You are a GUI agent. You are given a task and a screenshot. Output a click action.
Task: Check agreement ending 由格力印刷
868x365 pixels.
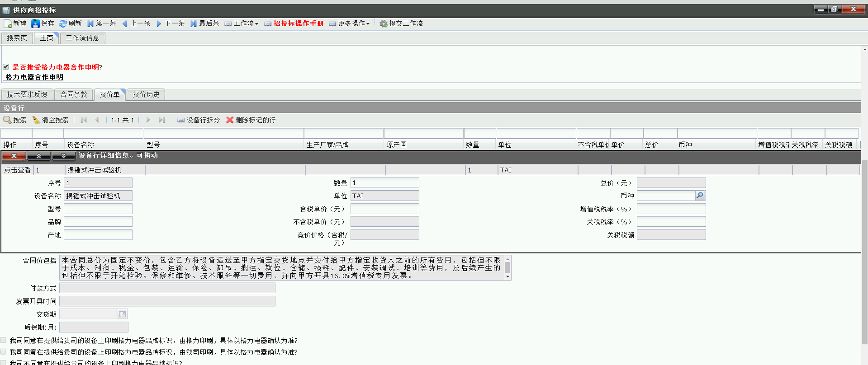pos(4,340)
